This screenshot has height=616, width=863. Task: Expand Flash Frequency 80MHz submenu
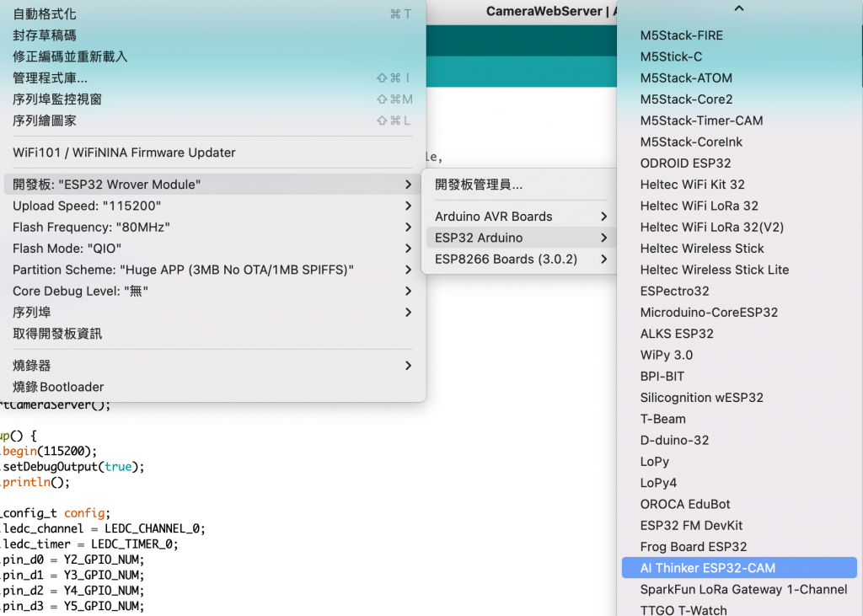click(213, 228)
